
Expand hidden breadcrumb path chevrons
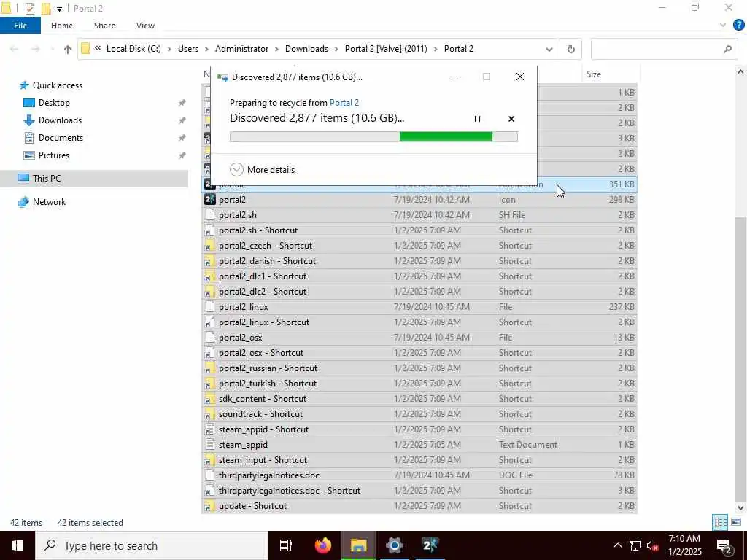[98, 48]
